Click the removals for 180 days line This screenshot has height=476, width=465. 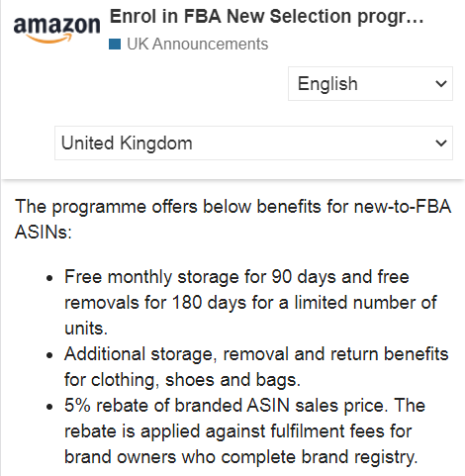point(250,303)
